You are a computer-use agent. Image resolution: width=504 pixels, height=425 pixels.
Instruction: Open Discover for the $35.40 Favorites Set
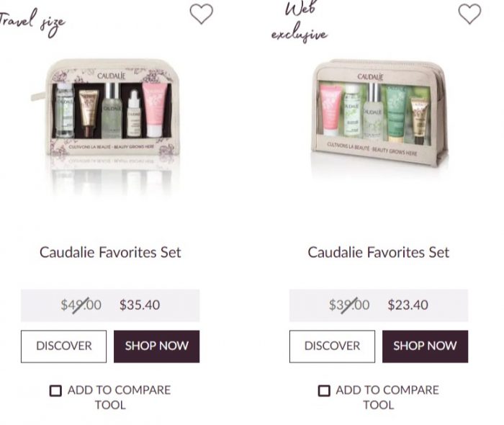(x=63, y=346)
